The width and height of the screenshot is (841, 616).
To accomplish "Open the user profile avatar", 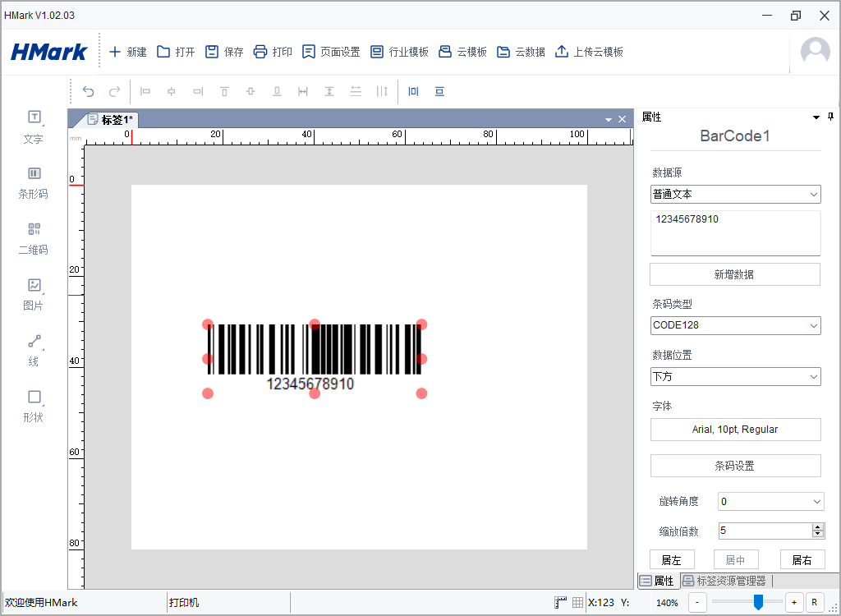I will (816, 52).
